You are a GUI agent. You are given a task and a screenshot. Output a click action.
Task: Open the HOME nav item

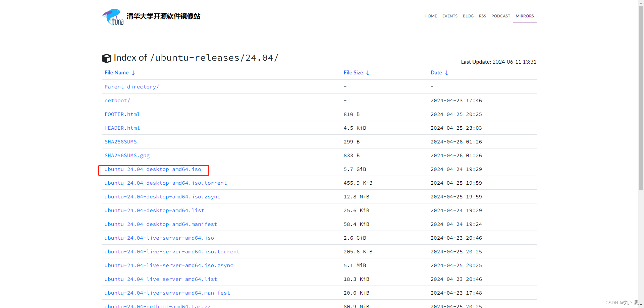tap(431, 16)
